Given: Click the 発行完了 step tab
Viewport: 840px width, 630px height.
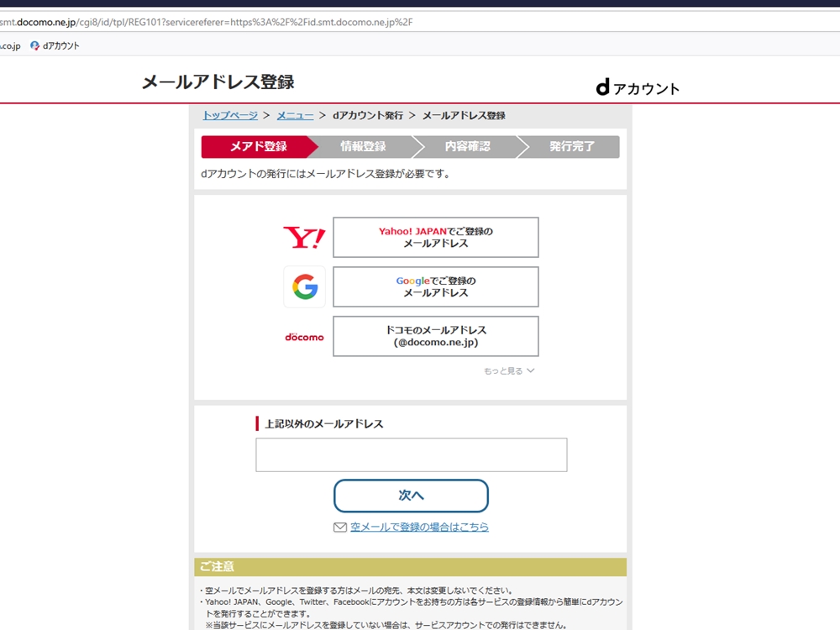Looking at the screenshot, I should [571, 146].
